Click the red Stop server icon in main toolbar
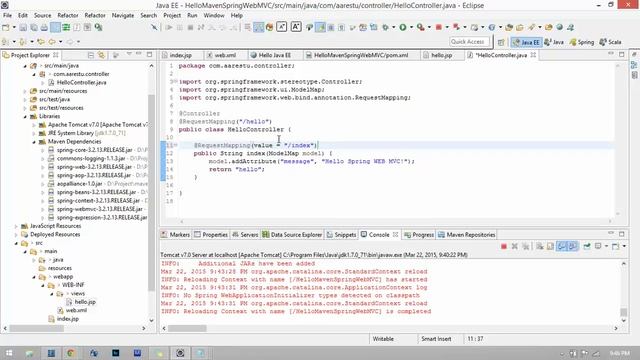This screenshot has width=640, height=360. coord(438,27)
